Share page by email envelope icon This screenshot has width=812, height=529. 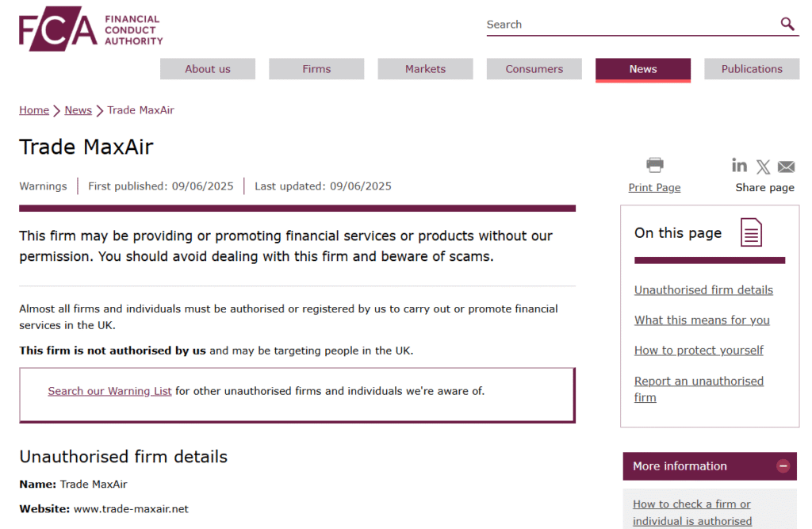coord(786,167)
